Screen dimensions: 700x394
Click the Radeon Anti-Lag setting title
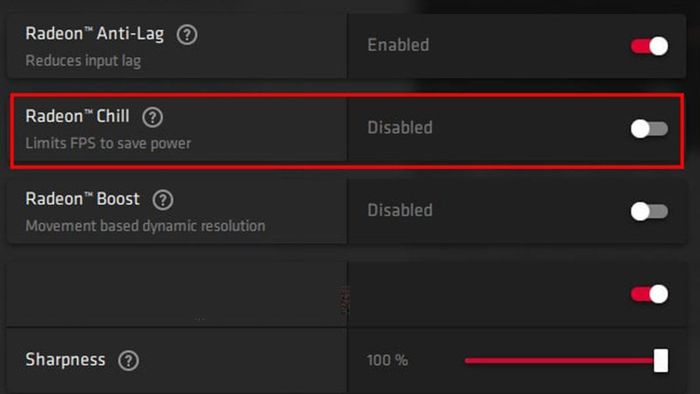point(95,34)
